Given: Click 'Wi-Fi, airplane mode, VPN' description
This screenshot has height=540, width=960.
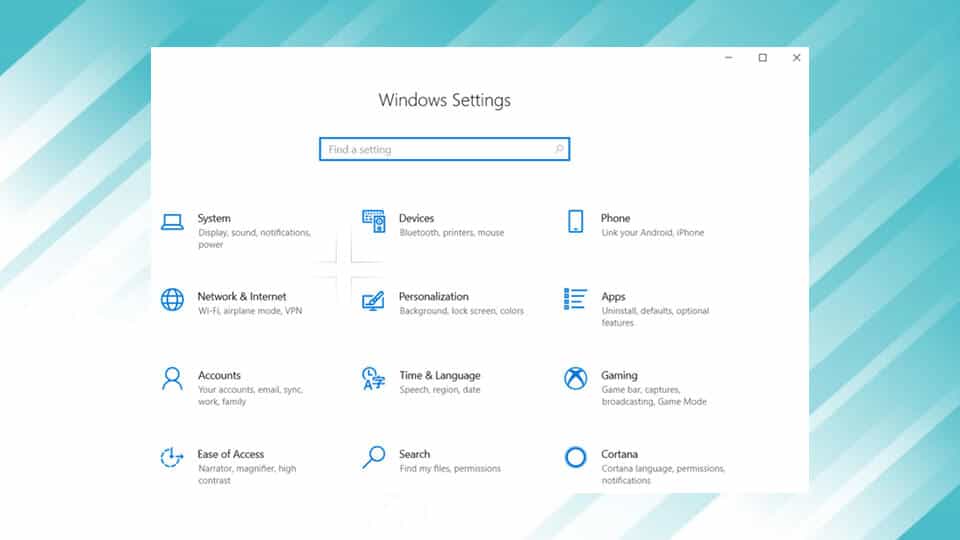Looking at the screenshot, I should [x=250, y=311].
